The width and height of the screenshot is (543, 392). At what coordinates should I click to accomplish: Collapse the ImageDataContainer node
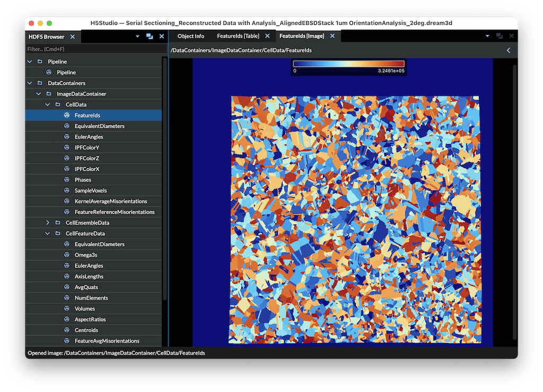point(39,94)
